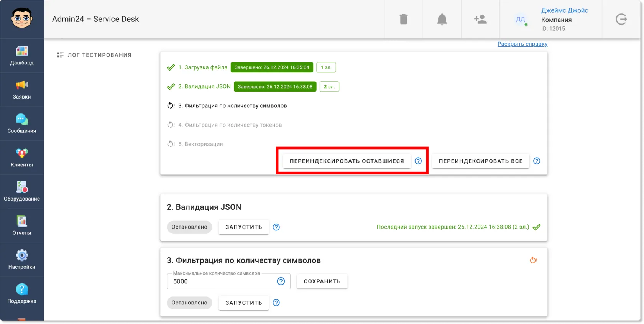Open the Раскрыть справку link
644x324 pixels.
522,44
